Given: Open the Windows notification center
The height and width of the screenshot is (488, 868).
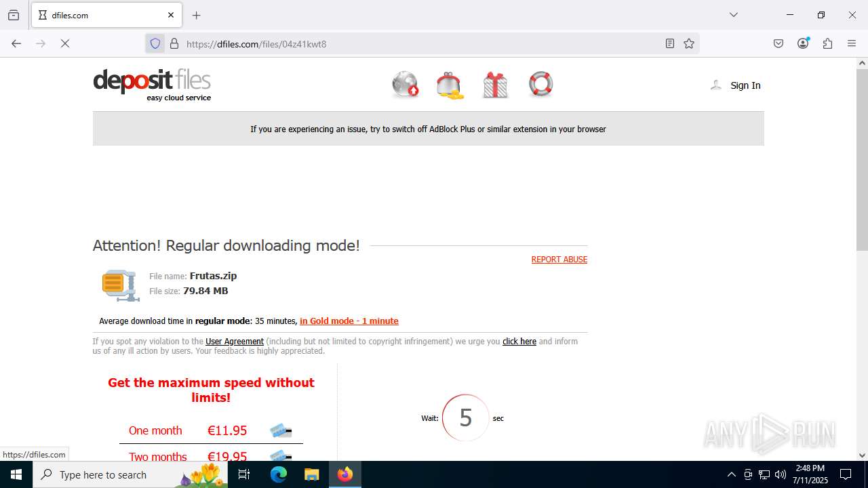Looking at the screenshot, I should coord(846,474).
